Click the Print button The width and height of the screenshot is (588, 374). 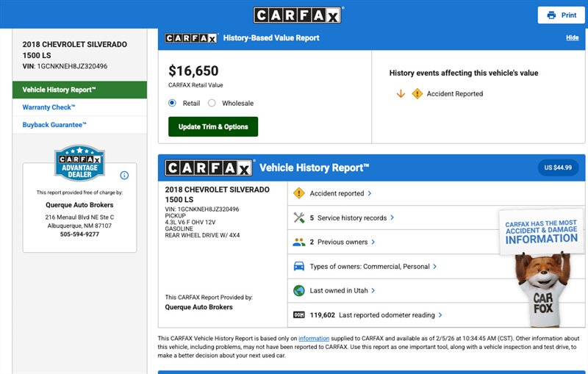[x=562, y=15]
